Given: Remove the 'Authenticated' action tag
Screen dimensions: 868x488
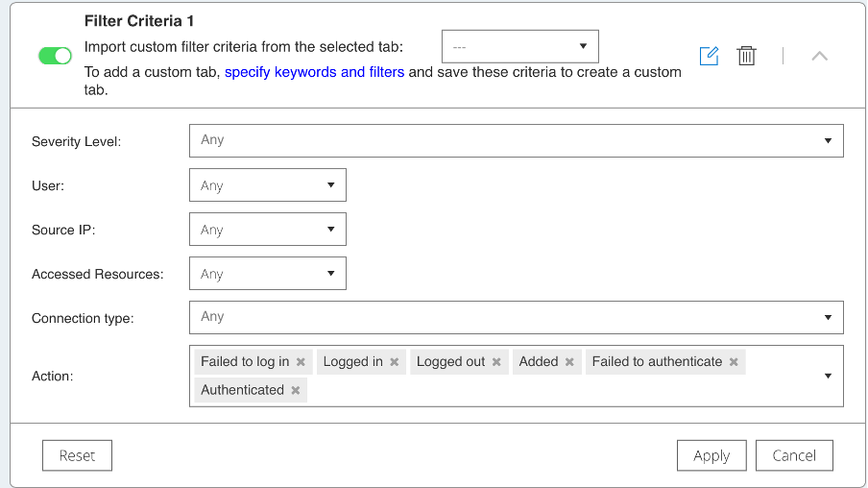Looking at the screenshot, I should [296, 391].
